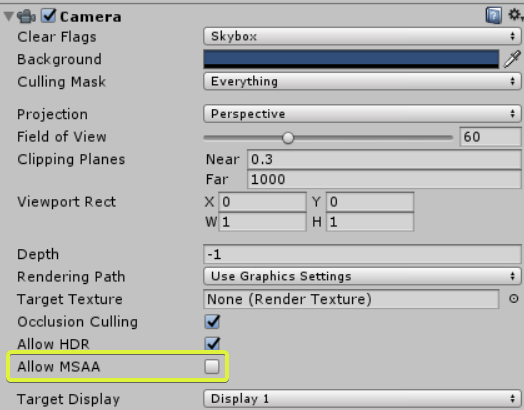This screenshot has height=410, width=524.
Task: Open the Culling Mask Everything dropdown
Action: [x=362, y=81]
